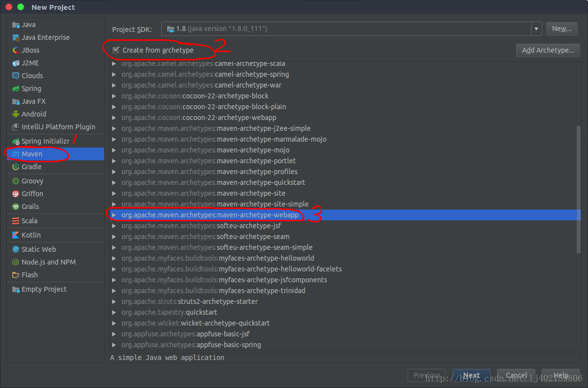Click the Grails icon
The image size is (588, 388).
click(16, 207)
